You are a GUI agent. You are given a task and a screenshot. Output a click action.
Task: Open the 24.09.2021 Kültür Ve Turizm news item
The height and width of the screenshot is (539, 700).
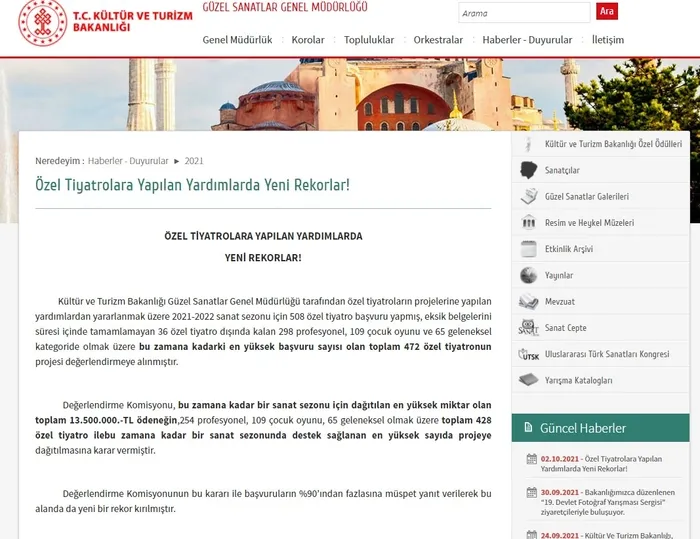(606, 535)
